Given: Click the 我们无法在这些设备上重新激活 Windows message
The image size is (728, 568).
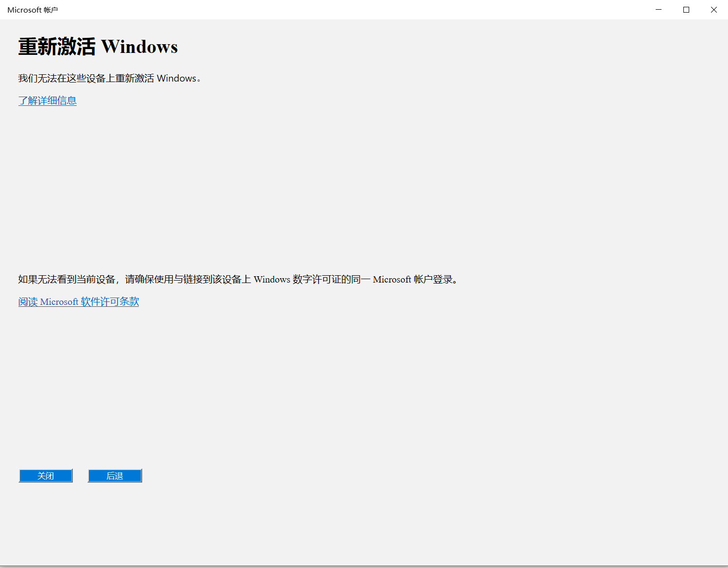Looking at the screenshot, I should [x=110, y=78].
